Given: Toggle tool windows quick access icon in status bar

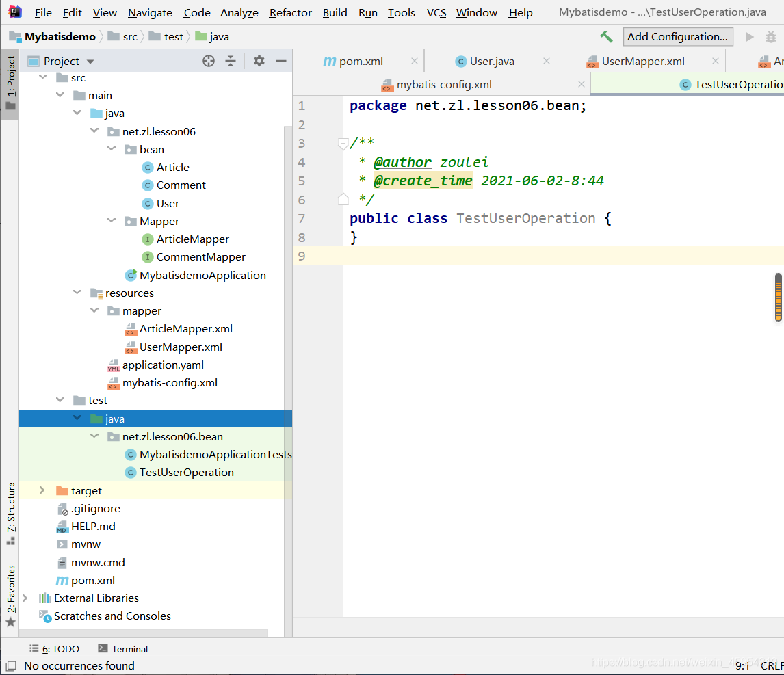Looking at the screenshot, I should [10, 665].
